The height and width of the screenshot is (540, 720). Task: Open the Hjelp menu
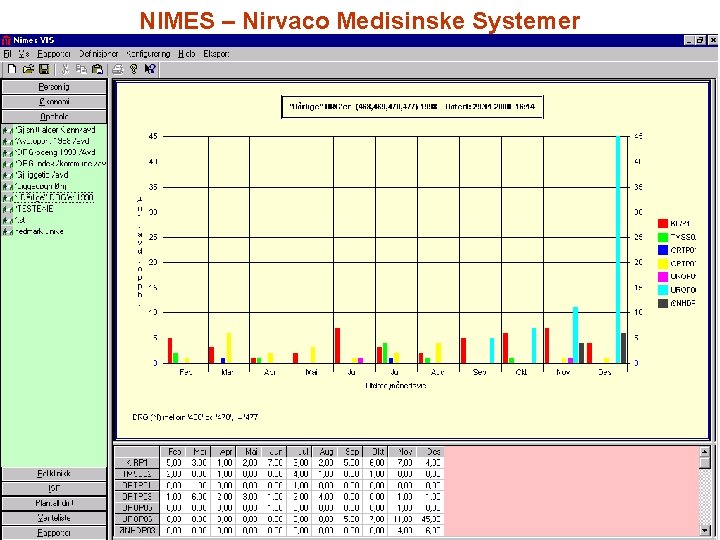186,54
